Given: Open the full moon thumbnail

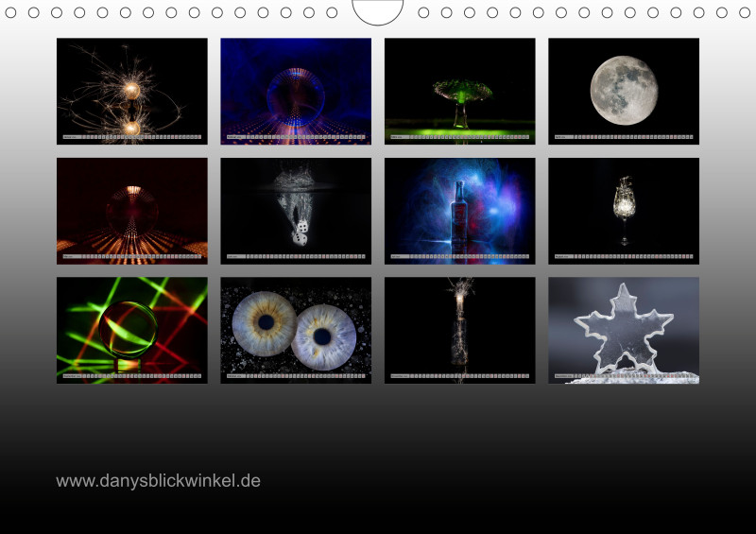Looking at the screenshot, I should (624, 87).
